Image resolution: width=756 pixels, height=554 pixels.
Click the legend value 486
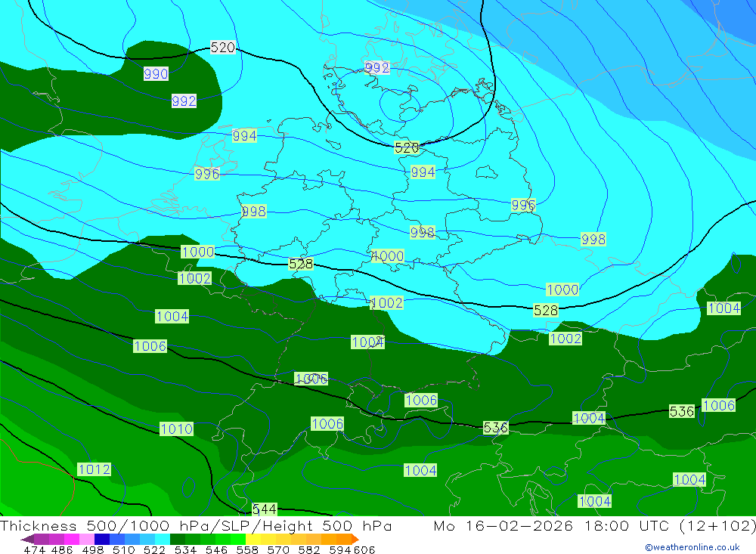(x=62, y=549)
